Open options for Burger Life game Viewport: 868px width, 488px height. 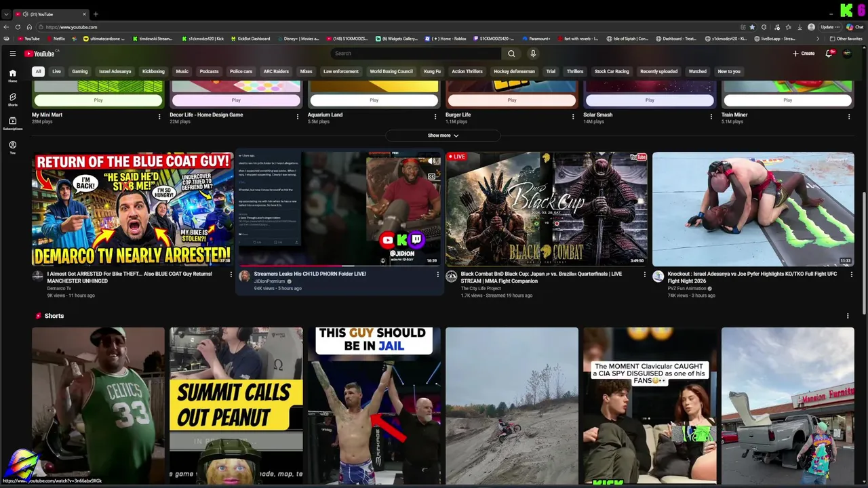click(x=573, y=117)
